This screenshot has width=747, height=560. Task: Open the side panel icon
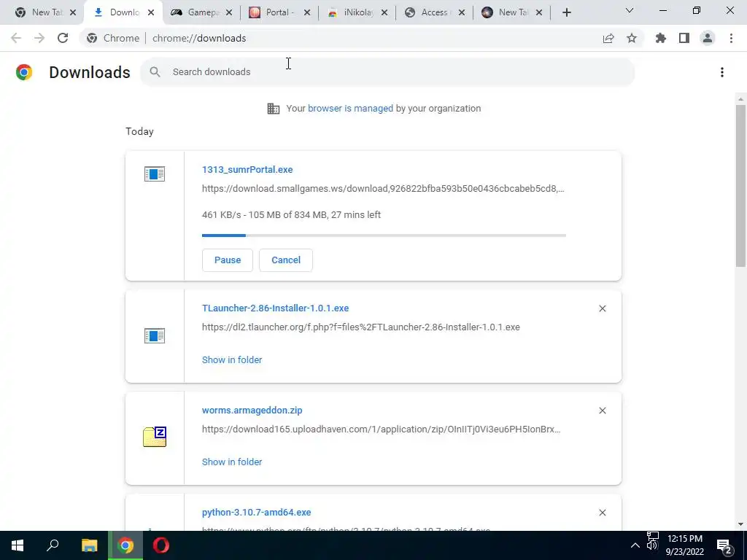[684, 38]
